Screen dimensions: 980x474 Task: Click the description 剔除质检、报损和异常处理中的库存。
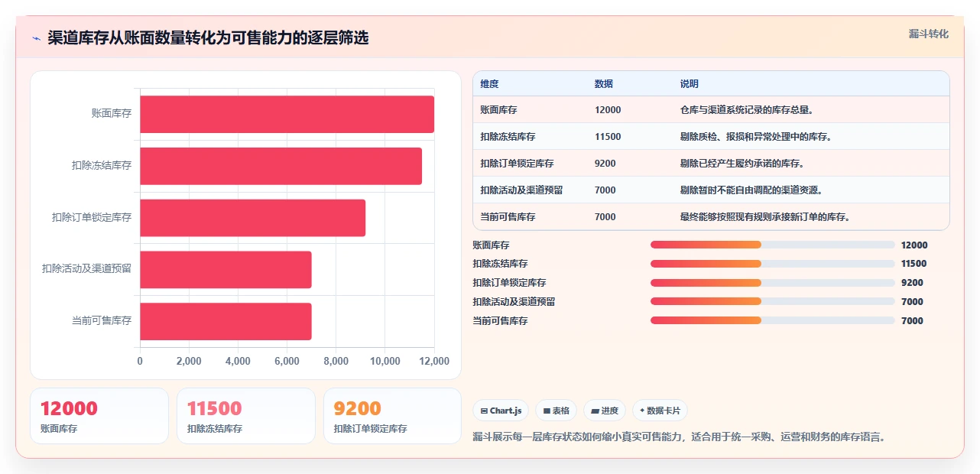pos(756,137)
